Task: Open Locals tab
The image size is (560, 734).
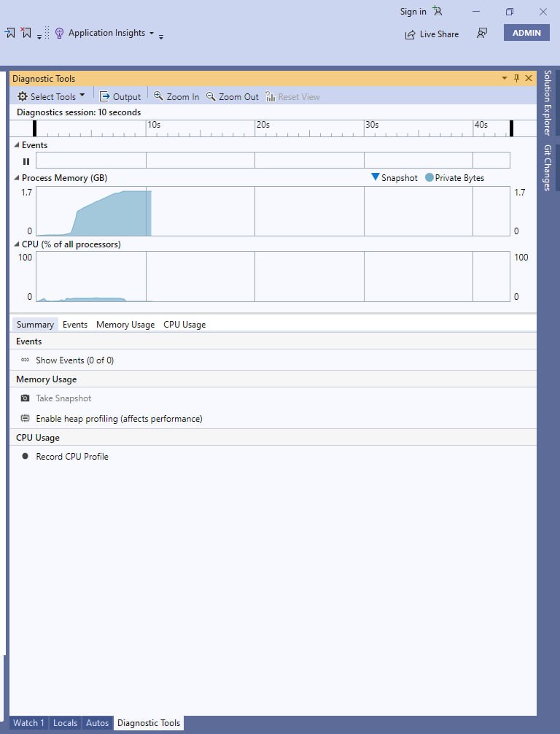Action: (x=65, y=723)
